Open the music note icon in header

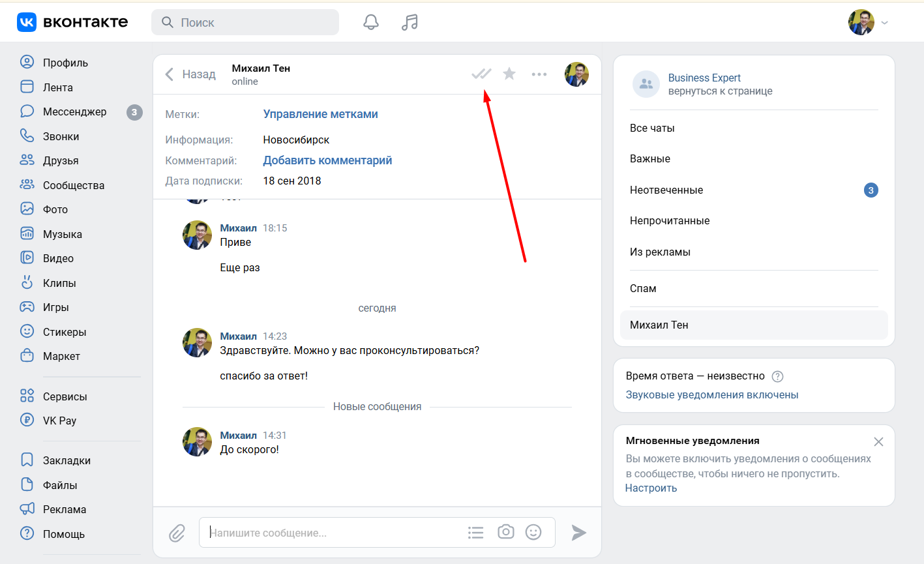(x=410, y=22)
